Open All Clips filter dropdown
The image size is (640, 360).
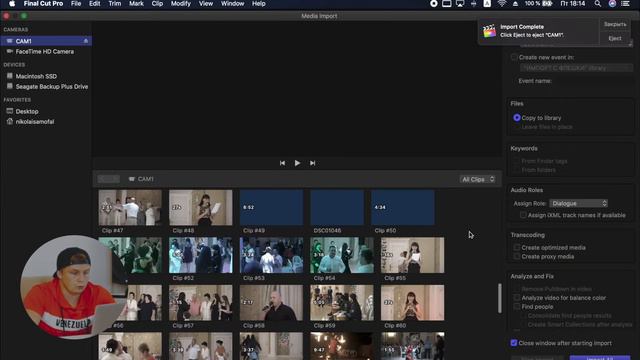[478, 180]
